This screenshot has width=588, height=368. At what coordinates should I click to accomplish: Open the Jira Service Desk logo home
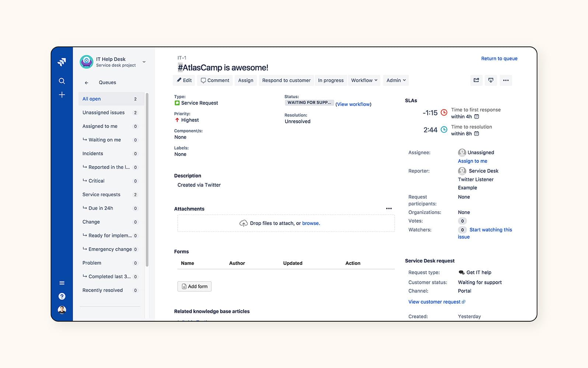(x=62, y=62)
